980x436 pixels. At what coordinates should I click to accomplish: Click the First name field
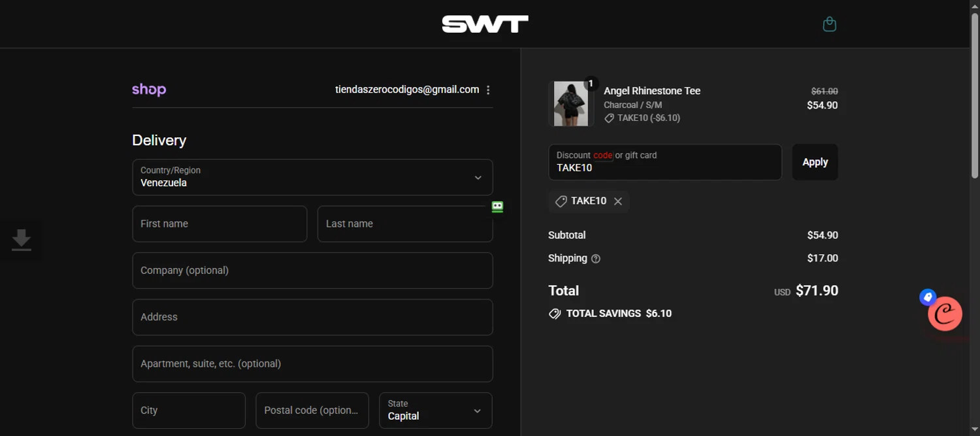[220, 224]
